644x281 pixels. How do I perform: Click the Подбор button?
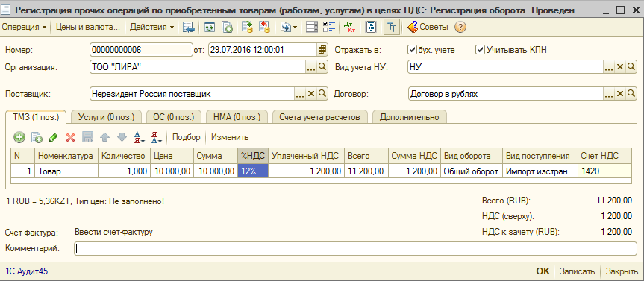click(186, 137)
